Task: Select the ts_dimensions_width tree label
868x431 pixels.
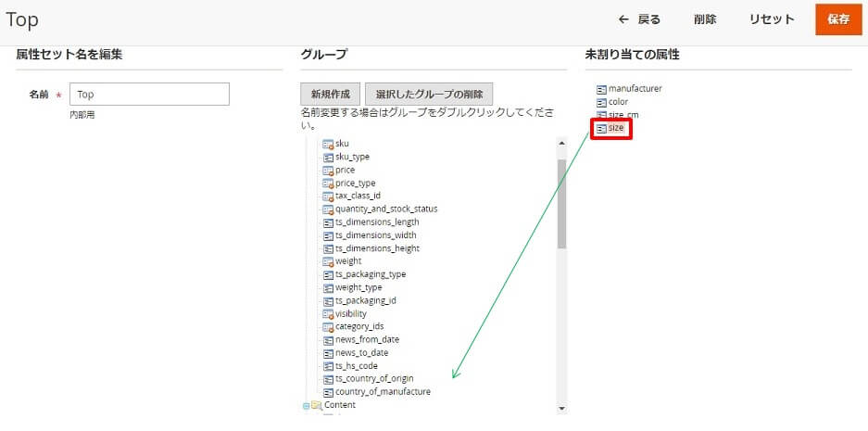Action: [x=376, y=235]
